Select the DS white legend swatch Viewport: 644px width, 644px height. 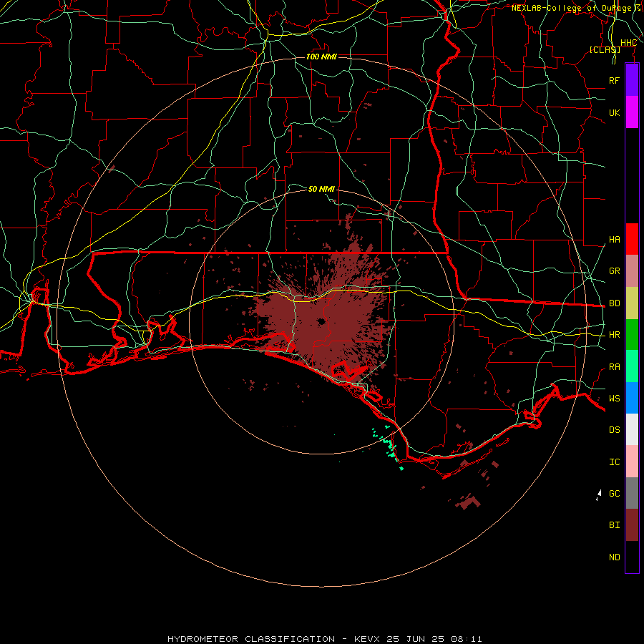point(632,429)
